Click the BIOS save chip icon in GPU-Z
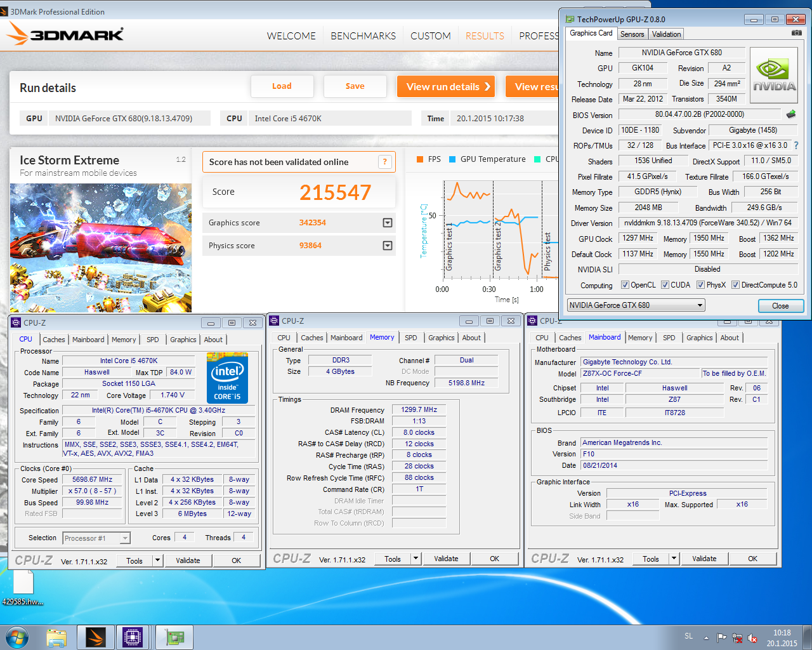The width and height of the screenshot is (812, 650). [x=791, y=114]
